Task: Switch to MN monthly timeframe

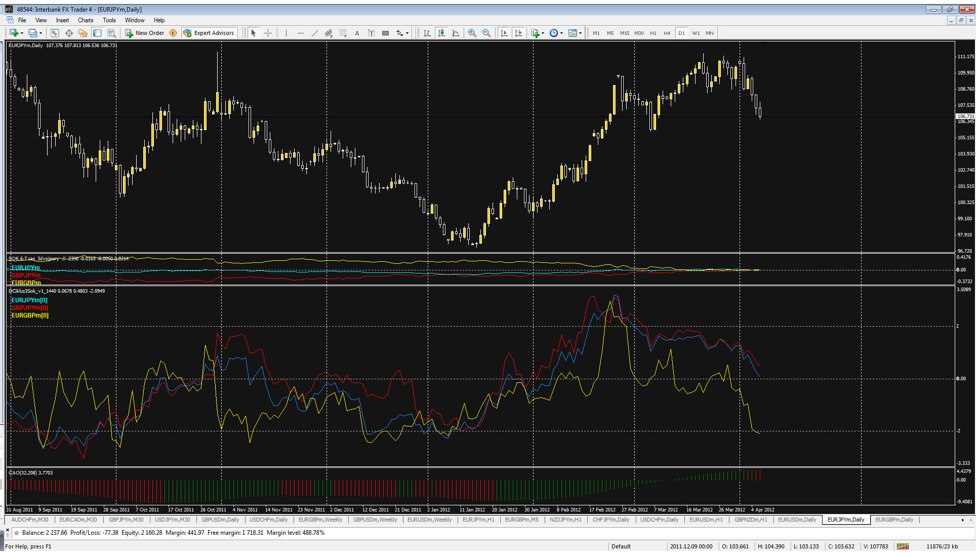Action: tap(710, 33)
